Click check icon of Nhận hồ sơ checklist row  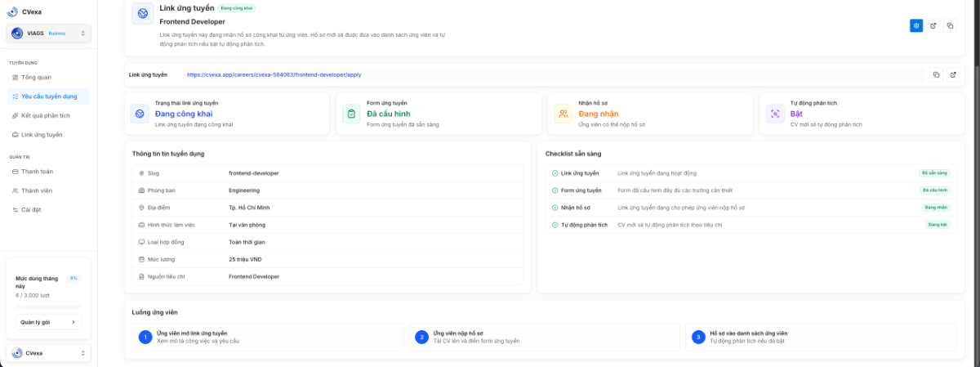point(555,208)
